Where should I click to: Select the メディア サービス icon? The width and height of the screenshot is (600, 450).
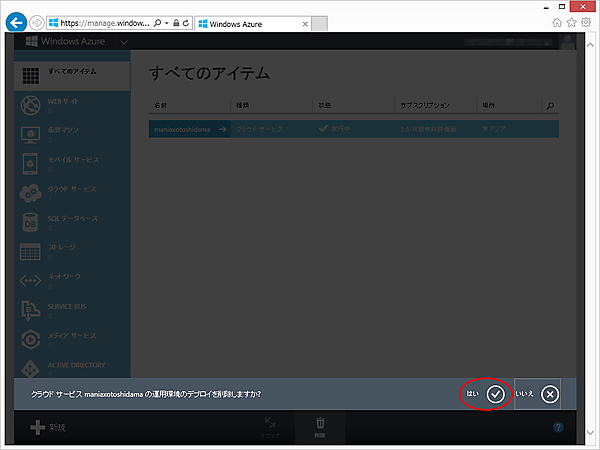pos(30,337)
